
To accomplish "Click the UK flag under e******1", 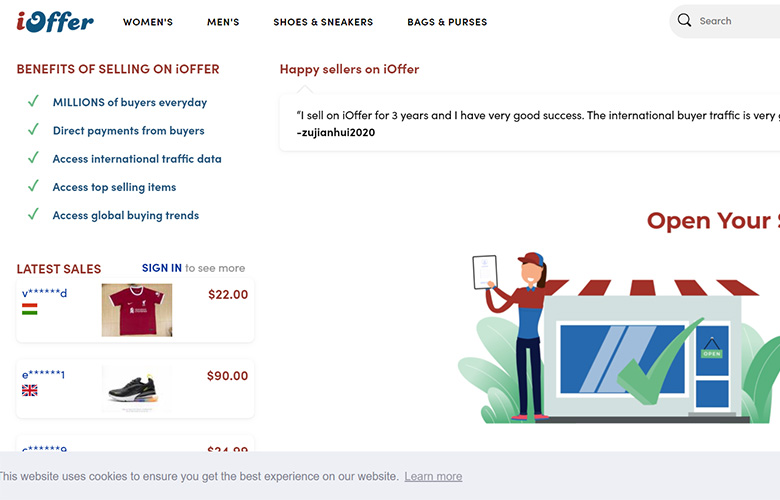I will coord(29,391).
